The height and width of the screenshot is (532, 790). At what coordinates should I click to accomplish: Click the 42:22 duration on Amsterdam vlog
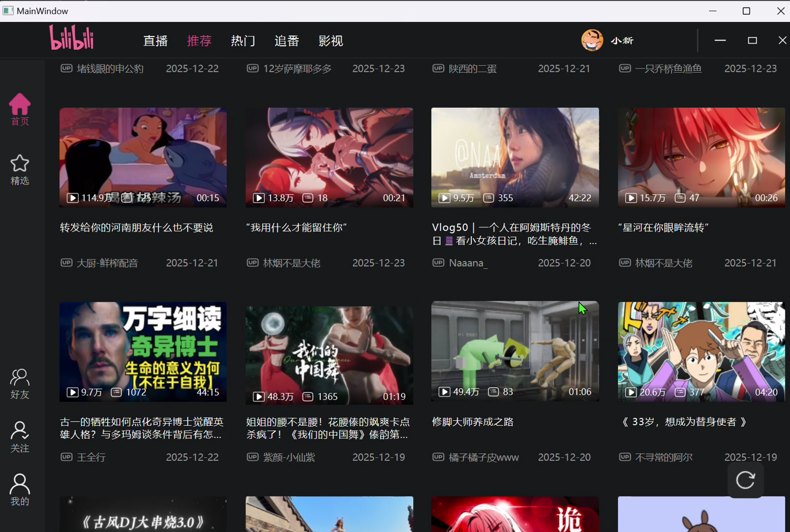[580, 198]
